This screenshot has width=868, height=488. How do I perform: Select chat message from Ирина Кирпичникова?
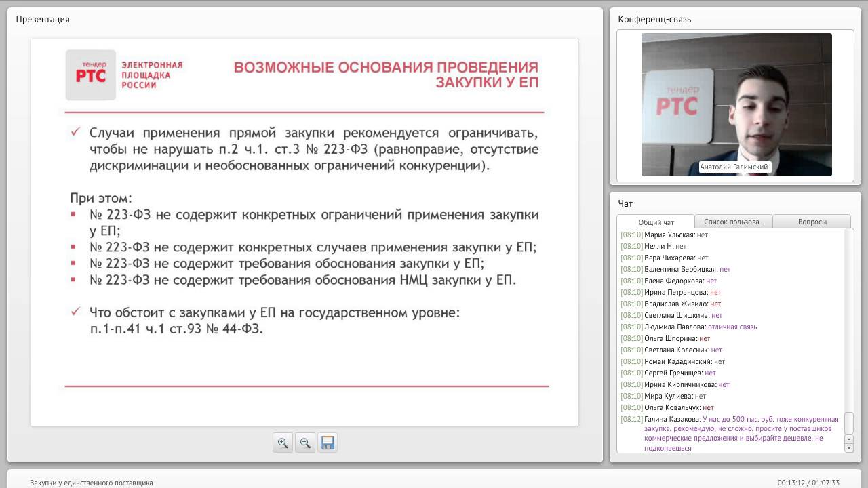[x=675, y=384]
